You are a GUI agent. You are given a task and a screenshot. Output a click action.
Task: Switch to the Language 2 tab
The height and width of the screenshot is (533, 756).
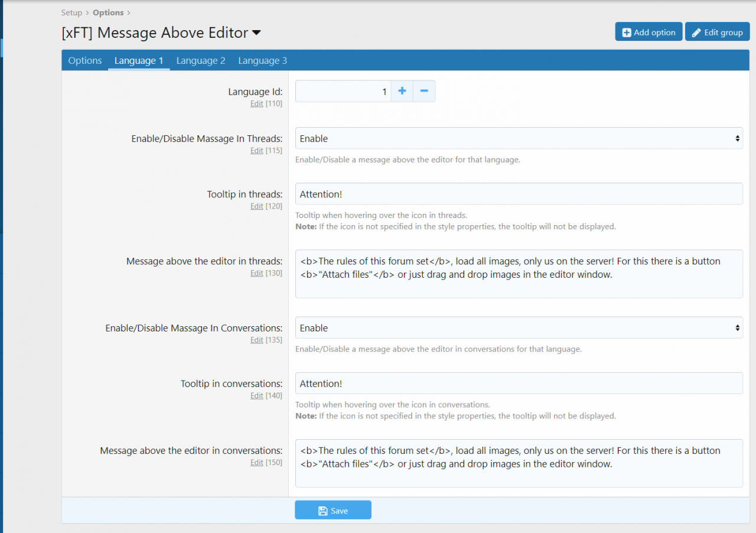tap(201, 61)
